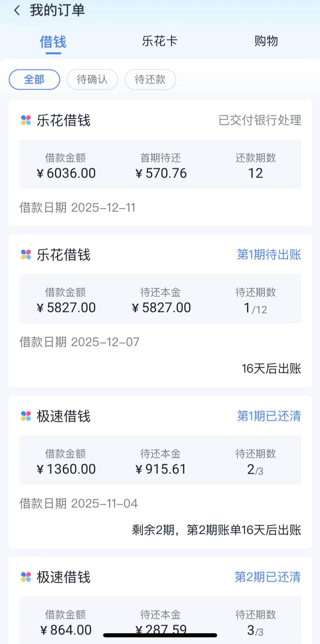Switch to the 借钱 tab
Image resolution: width=320 pixels, height=644 pixels.
53,42
